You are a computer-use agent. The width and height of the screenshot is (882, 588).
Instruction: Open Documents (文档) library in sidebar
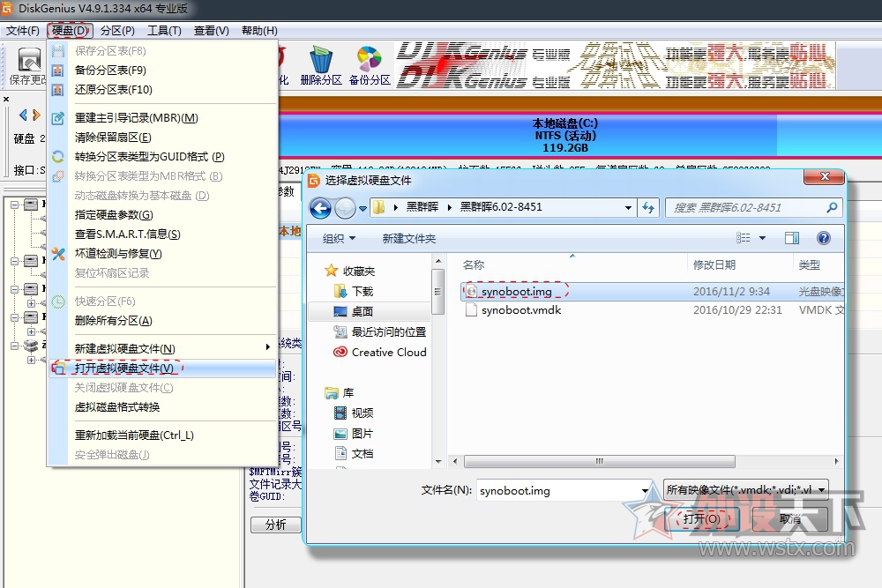point(354,454)
